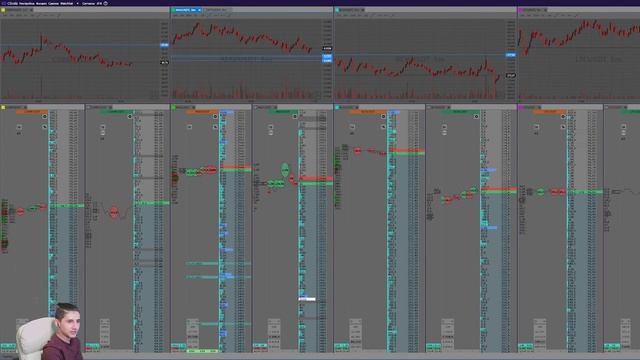Click the large green trade bubble beside green-linked order book

coord(285,169)
